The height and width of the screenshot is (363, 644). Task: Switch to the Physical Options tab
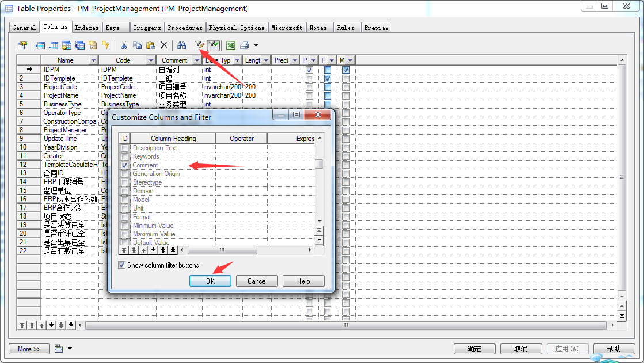pyautogui.click(x=237, y=28)
